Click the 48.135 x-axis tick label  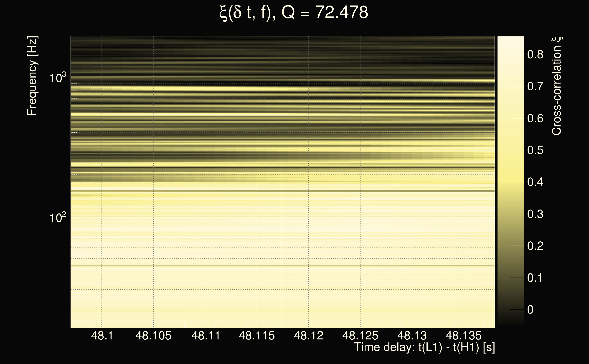click(464, 335)
